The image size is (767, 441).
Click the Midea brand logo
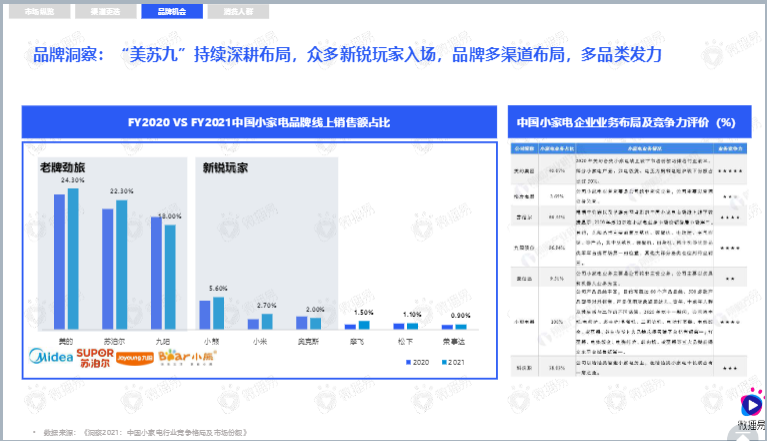[51, 356]
